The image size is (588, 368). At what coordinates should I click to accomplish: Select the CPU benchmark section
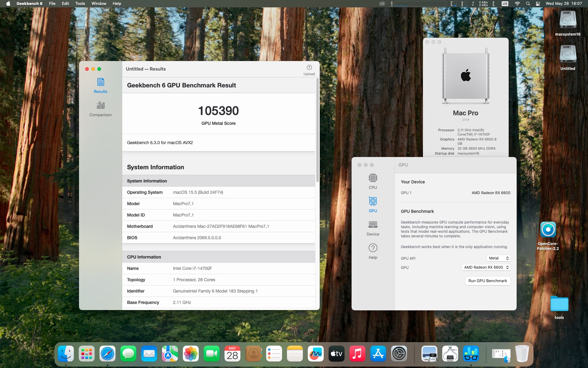[373, 181]
